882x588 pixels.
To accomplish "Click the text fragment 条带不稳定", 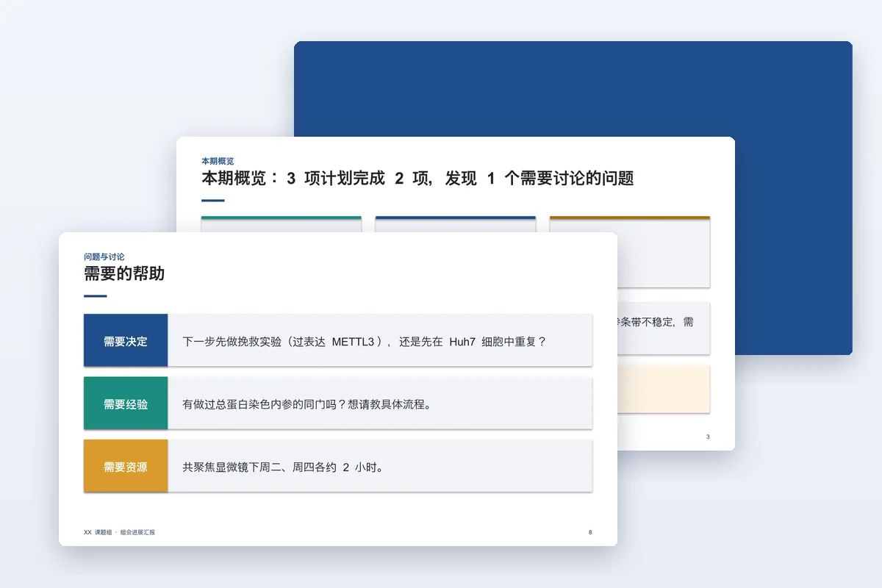I will pos(648,322).
